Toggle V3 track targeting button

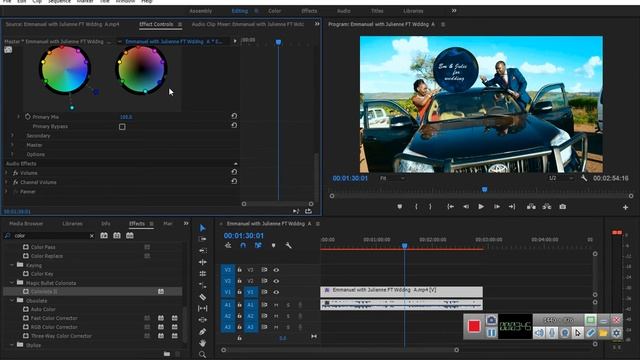coord(250,270)
